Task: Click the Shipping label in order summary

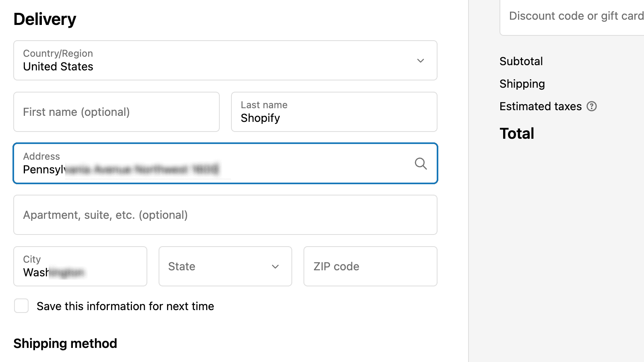Action: click(x=522, y=84)
